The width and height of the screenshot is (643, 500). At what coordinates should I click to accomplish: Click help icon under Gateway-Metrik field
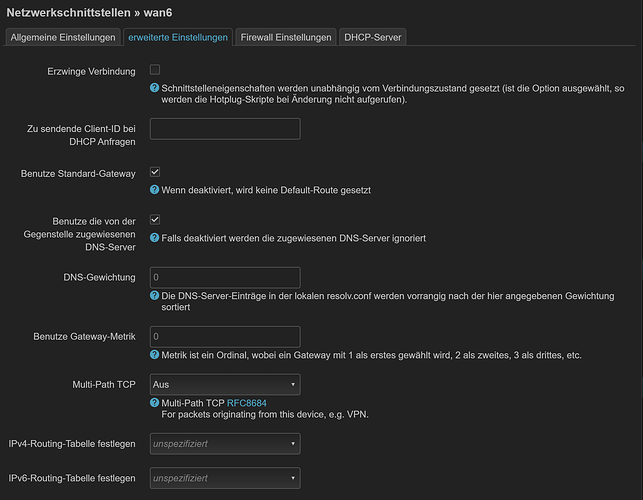coord(154,355)
